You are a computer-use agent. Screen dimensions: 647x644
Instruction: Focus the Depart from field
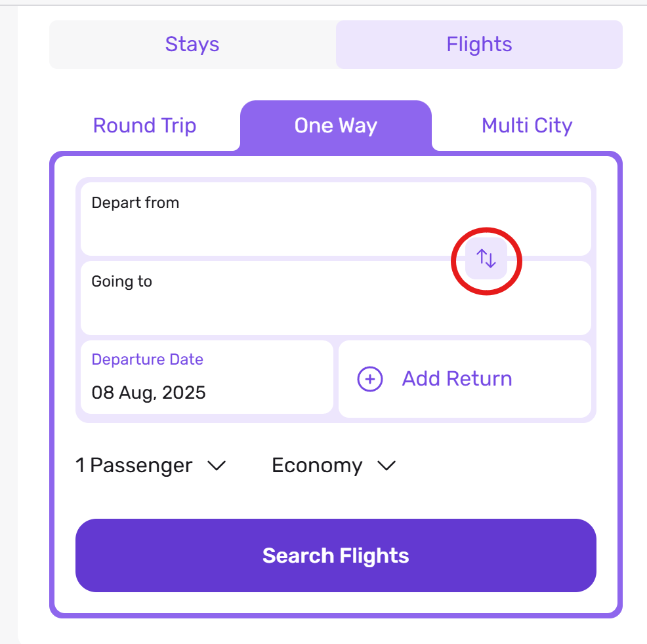[336, 219]
